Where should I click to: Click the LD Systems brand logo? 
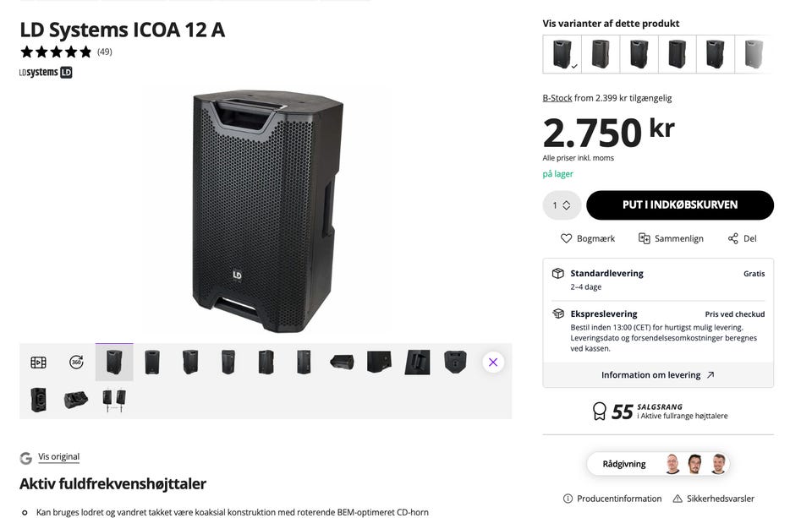tap(46, 73)
